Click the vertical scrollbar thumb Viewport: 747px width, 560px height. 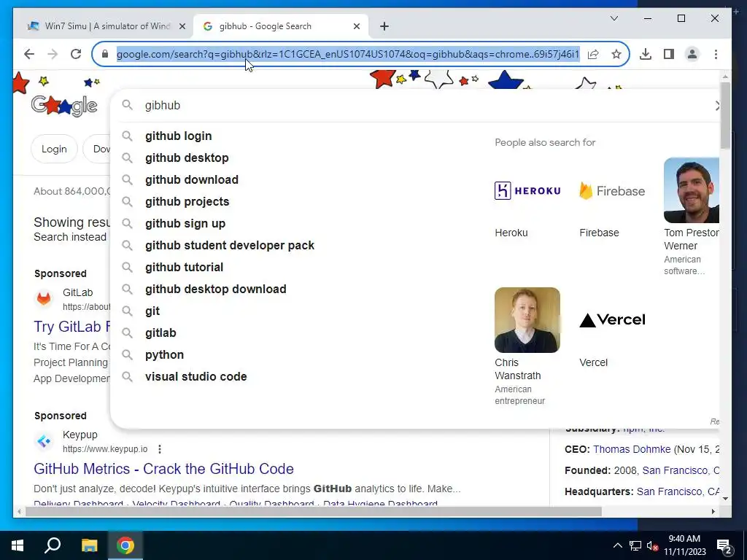[x=725, y=115]
